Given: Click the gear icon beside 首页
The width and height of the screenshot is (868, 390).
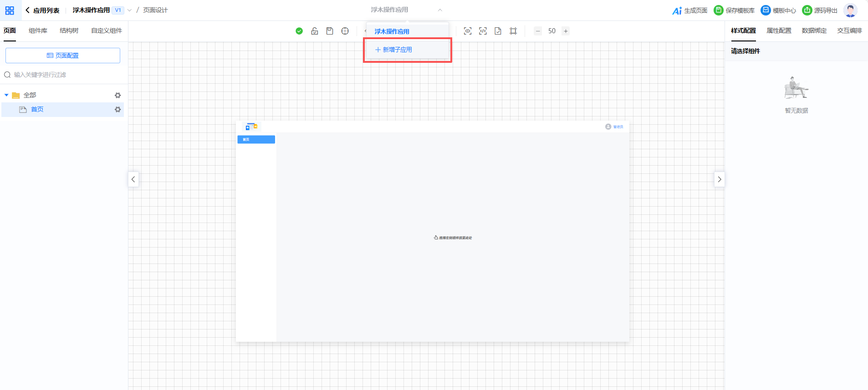Looking at the screenshot, I should pyautogui.click(x=118, y=110).
